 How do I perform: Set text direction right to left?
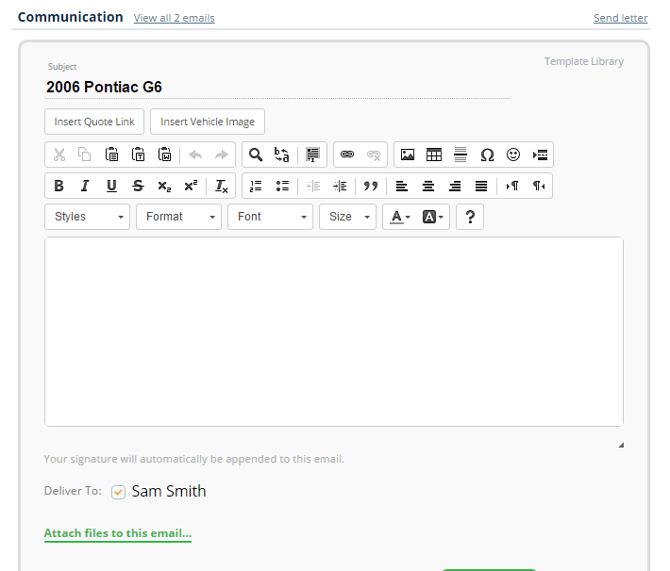pyautogui.click(x=538, y=186)
